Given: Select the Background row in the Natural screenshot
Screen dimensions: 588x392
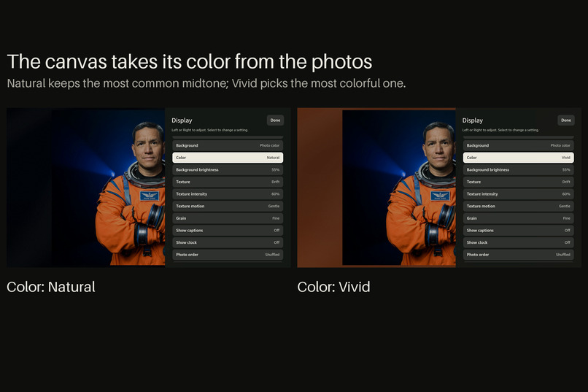Looking at the screenshot, I should [x=228, y=145].
